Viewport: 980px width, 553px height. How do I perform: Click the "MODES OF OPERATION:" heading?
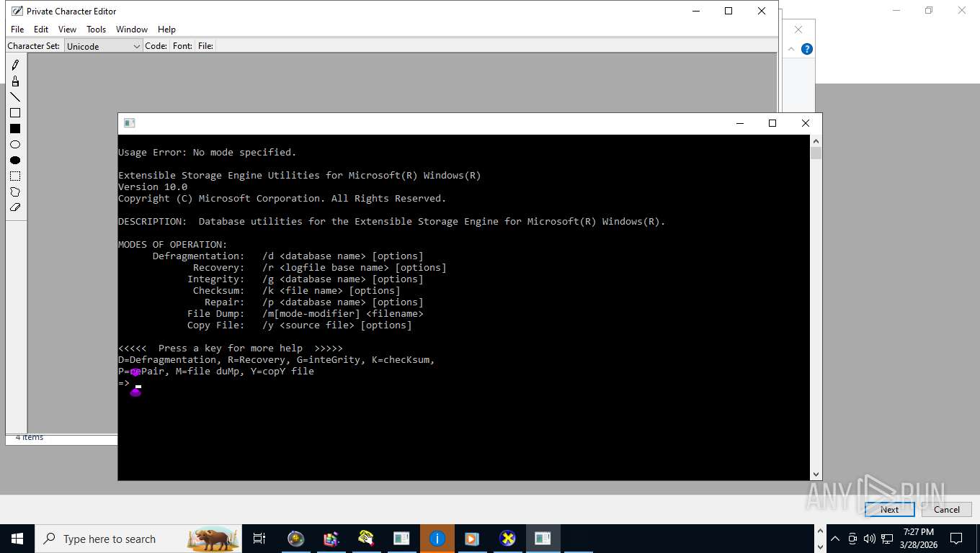click(x=173, y=245)
